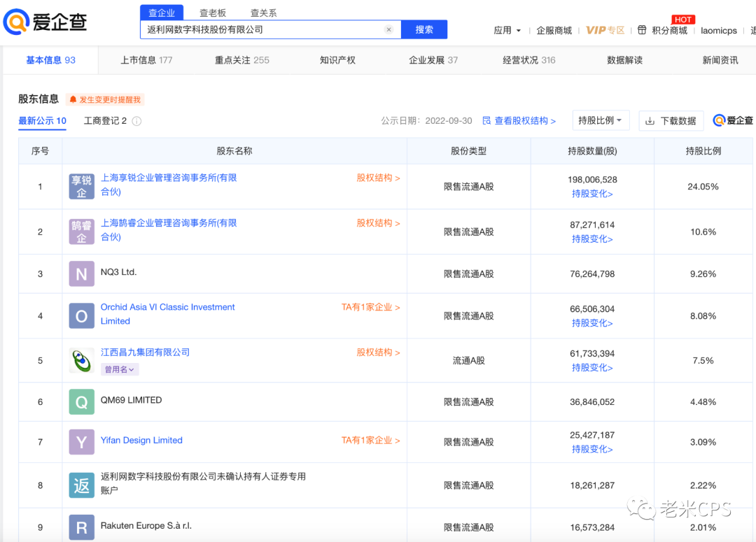Click the 上海鹄睿企业 shareholder avatar
This screenshot has height=542, width=756.
tap(81, 231)
